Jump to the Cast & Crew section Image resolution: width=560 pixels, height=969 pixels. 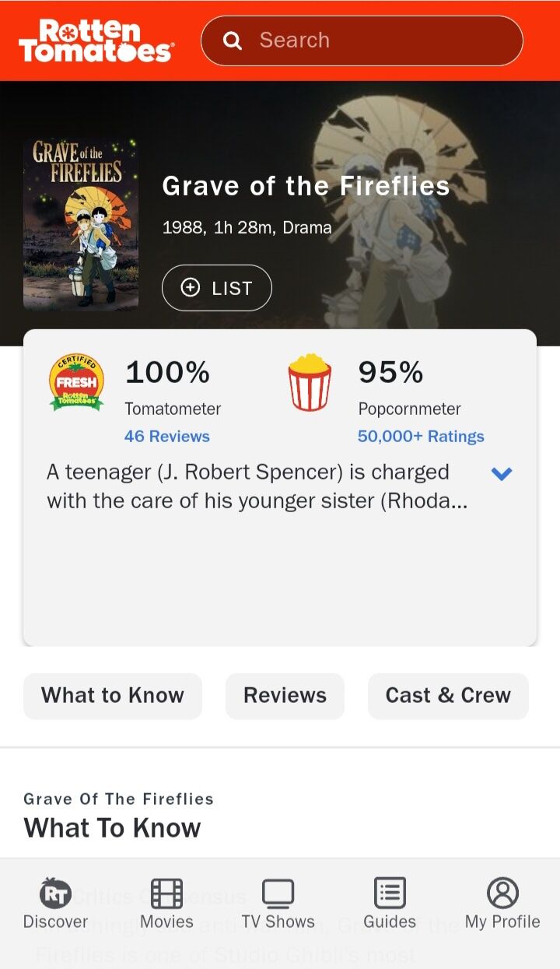pos(448,696)
